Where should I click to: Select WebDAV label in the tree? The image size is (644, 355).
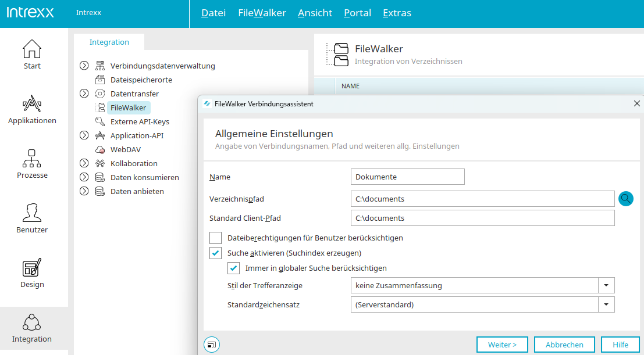tap(126, 149)
